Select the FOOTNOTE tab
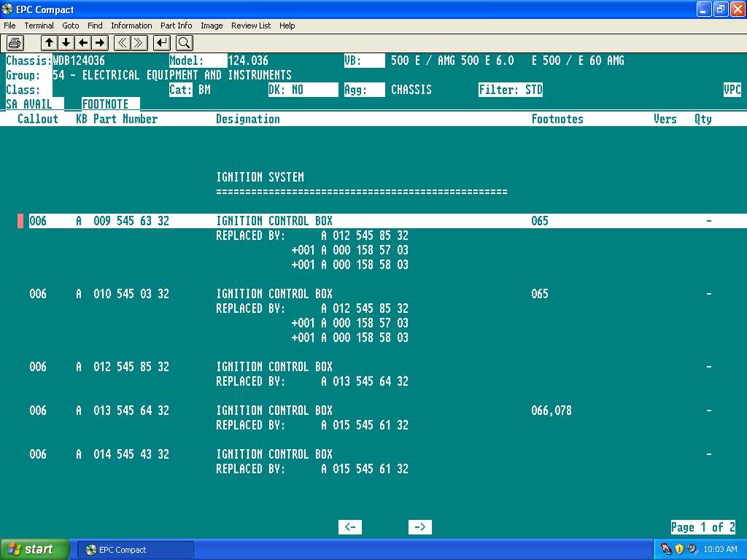747x560 pixels. pos(105,104)
